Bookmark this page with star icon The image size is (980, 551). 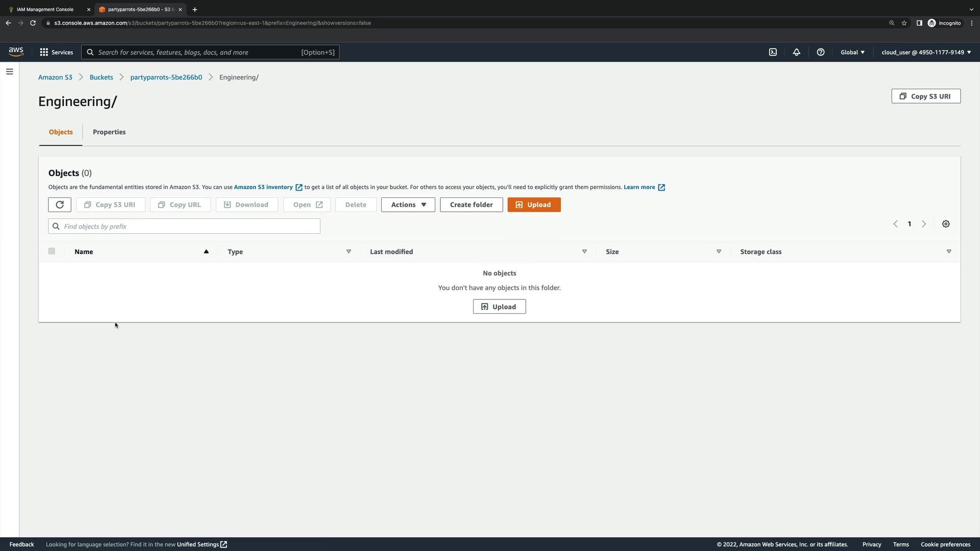tap(904, 23)
